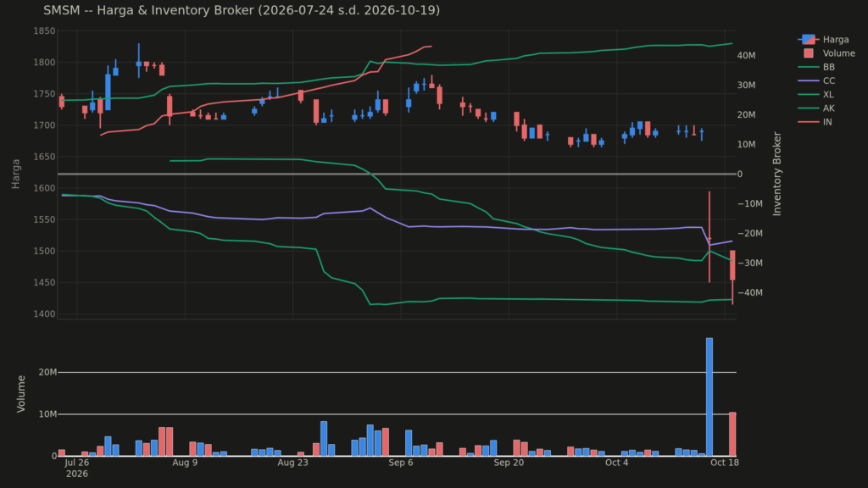Click the SMSM Harga & Inventory Broker chart title
The height and width of the screenshot is (488, 868).
(242, 10)
